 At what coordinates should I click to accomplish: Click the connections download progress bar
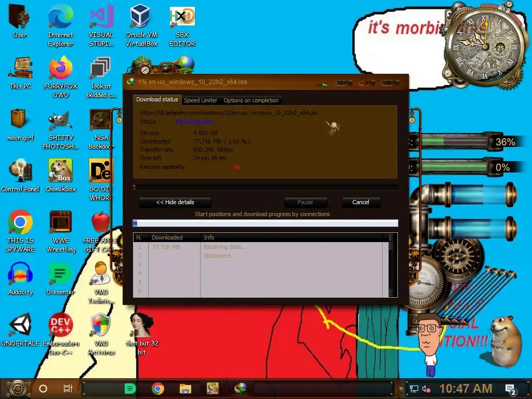[265, 223]
